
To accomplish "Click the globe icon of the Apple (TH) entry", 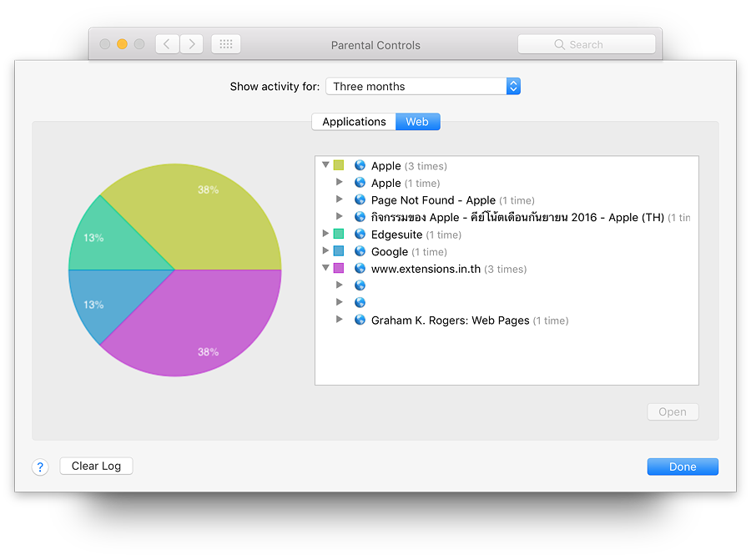I will 360,217.
